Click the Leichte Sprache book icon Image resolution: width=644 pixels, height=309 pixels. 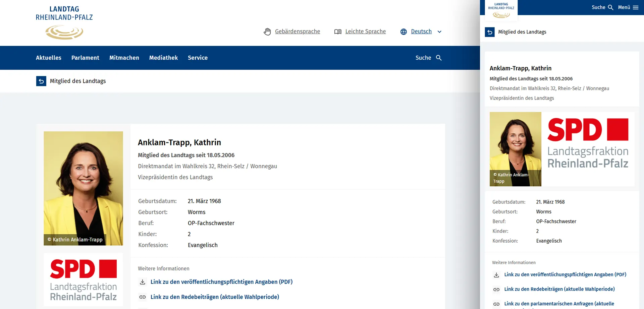[338, 32]
